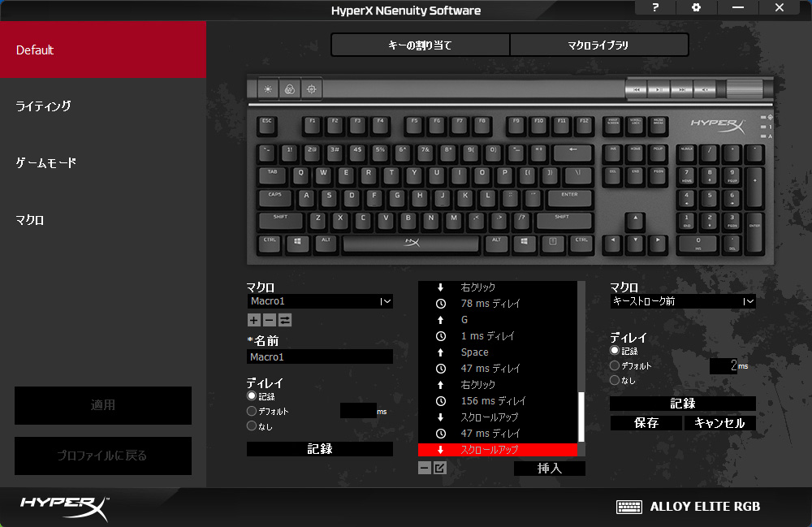Remove selected event with minus icon under list
Image resolution: width=812 pixels, height=527 pixels.
(425, 468)
